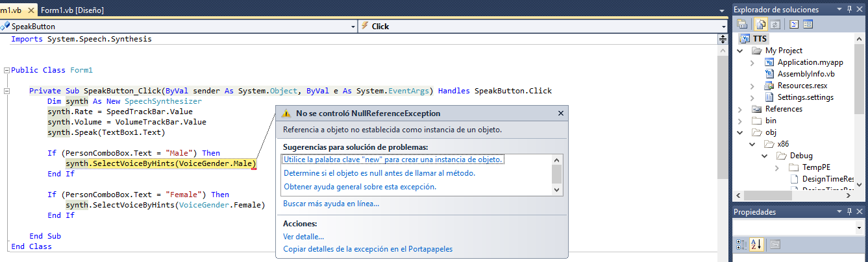Viewport: 868px width, 262px height.
Task: Switch to Form1.vb [Diseño] tab
Action: click(x=72, y=10)
